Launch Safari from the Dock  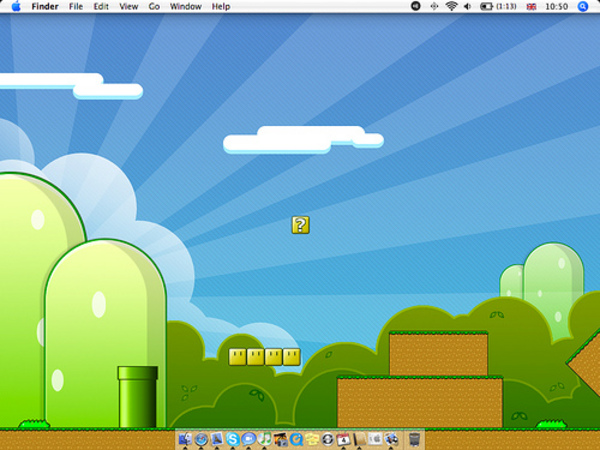201,439
